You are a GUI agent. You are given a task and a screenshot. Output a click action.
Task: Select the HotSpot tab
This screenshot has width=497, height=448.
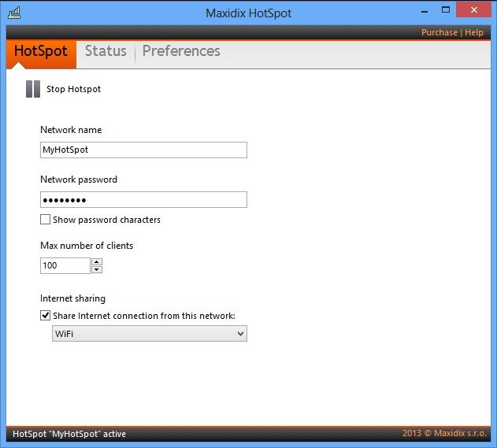point(41,51)
